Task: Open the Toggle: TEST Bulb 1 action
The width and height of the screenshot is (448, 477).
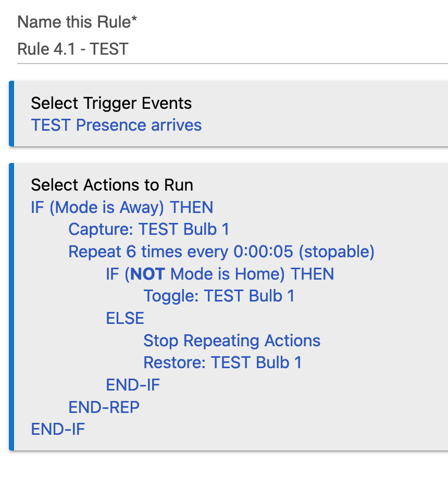Action: 219,296
